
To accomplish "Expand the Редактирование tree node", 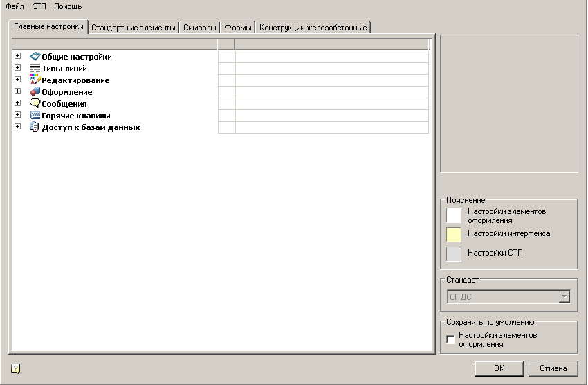I will coord(17,80).
